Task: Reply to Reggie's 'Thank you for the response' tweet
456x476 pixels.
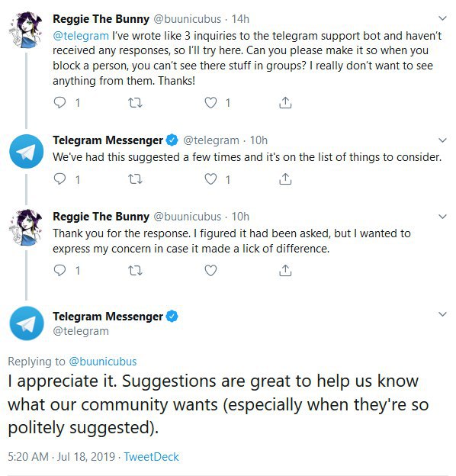Action: tap(59, 270)
